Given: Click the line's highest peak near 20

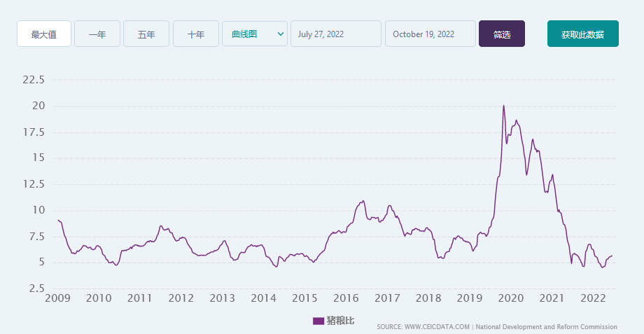Looking at the screenshot, I should (x=503, y=106).
